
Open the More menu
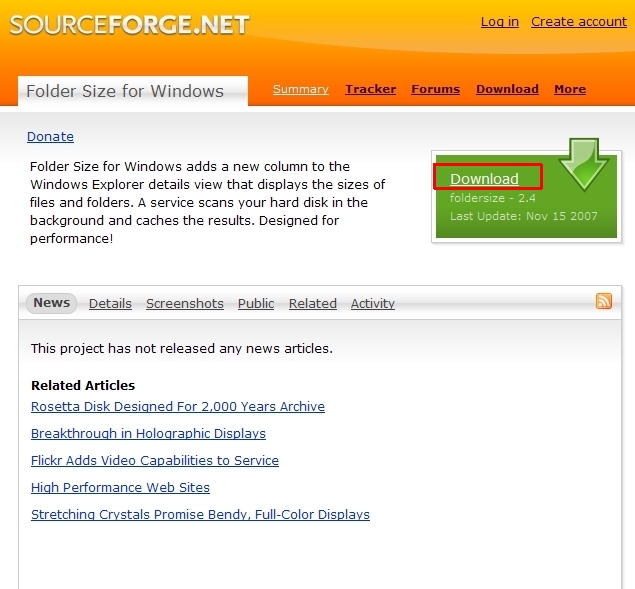pyautogui.click(x=570, y=89)
